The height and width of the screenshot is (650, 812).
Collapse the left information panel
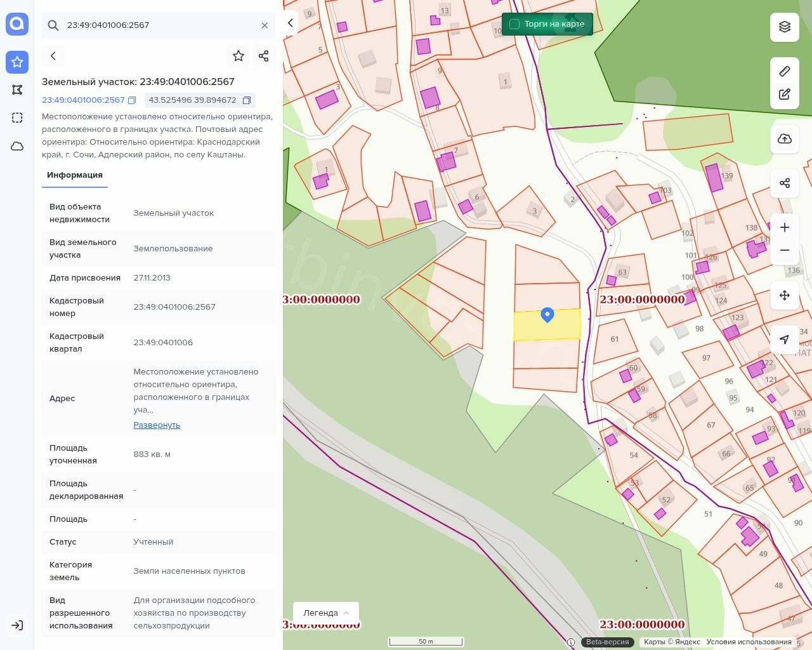(x=291, y=23)
